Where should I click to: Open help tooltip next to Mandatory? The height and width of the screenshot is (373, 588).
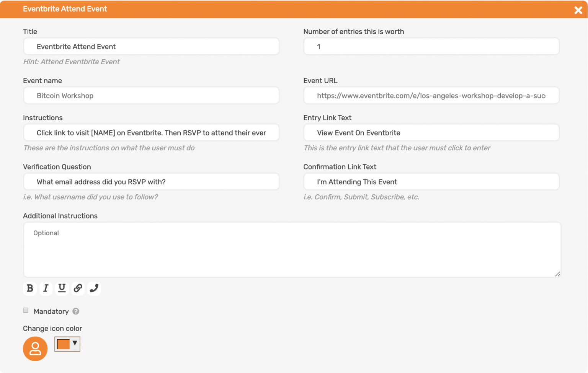click(x=75, y=311)
